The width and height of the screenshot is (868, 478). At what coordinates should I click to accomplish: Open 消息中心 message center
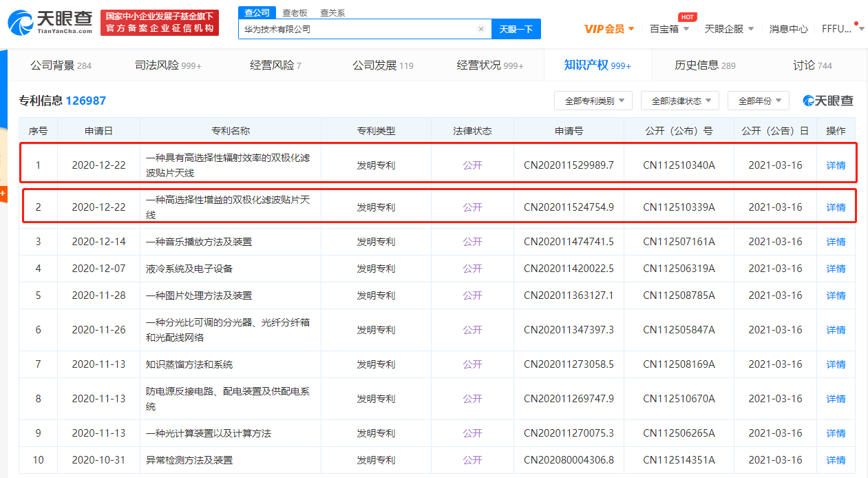(x=789, y=29)
